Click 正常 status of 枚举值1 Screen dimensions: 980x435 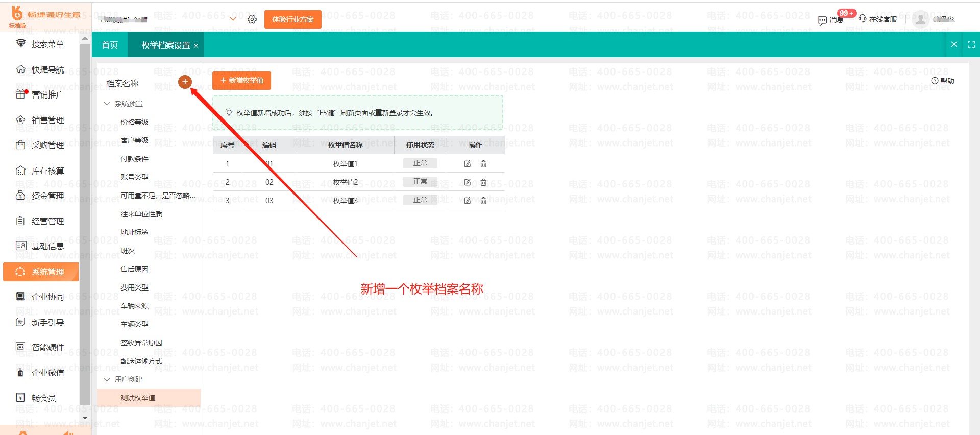tap(420, 163)
